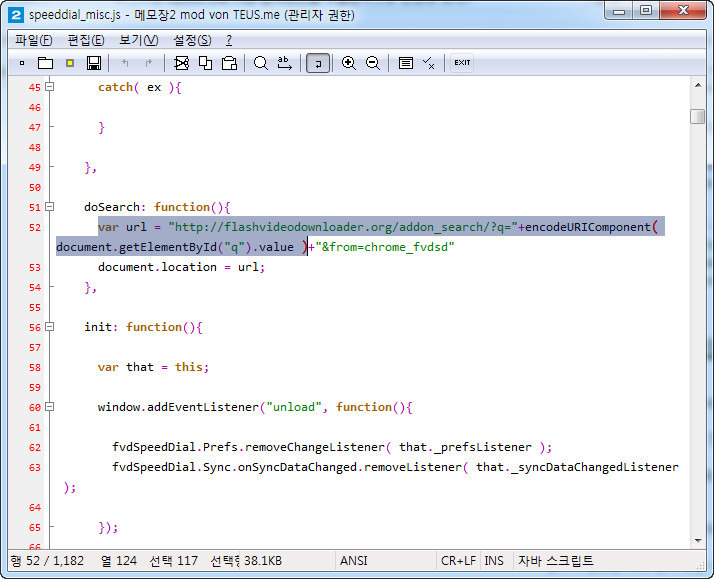The width and height of the screenshot is (714, 579).
Task: Click '_syncDataChangedListener' on line 63
Action: (x=595, y=467)
